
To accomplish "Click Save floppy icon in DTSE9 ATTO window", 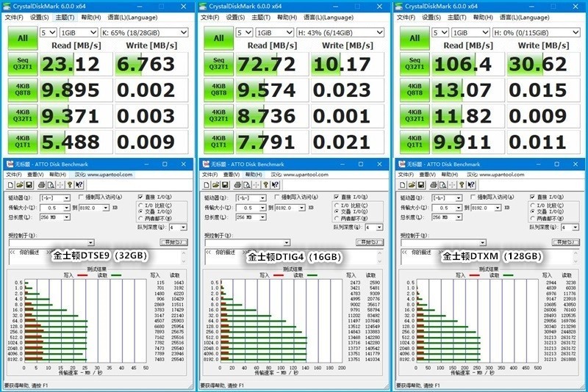I will click(29, 184).
